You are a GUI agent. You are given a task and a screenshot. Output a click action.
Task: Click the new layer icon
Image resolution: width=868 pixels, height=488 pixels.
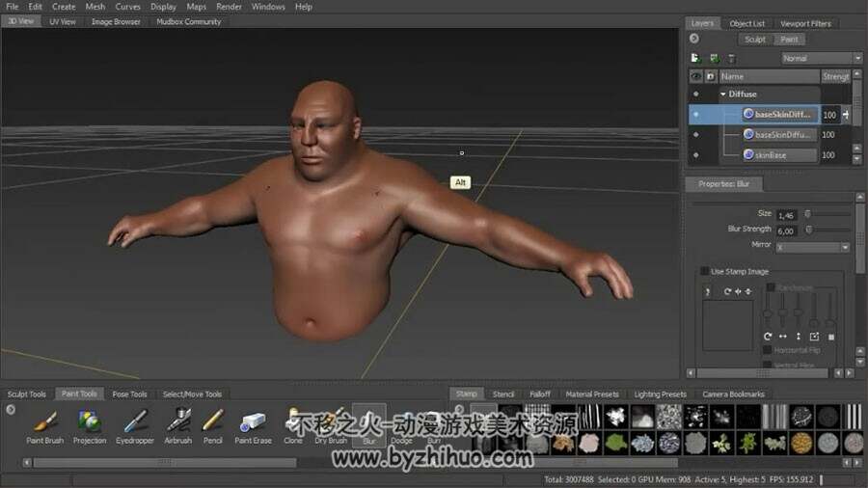pos(695,58)
